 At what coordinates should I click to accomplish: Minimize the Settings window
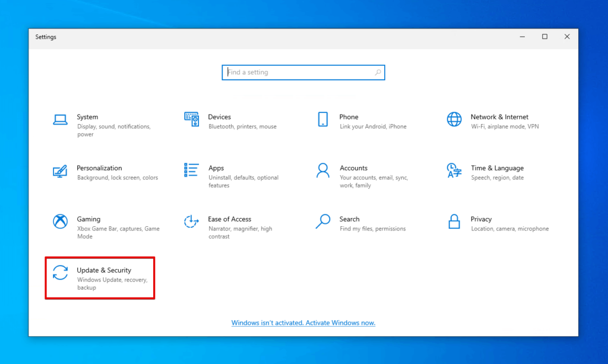[x=522, y=37]
